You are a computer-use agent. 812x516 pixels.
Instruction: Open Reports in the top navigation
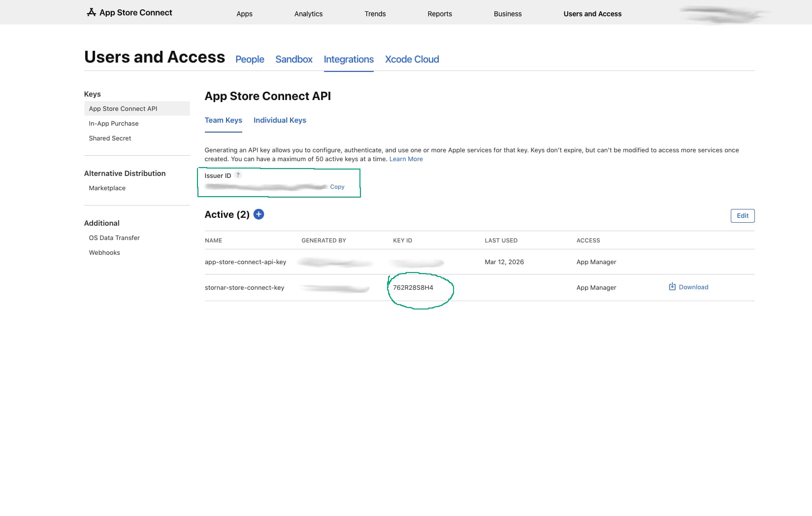pyautogui.click(x=440, y=14)
